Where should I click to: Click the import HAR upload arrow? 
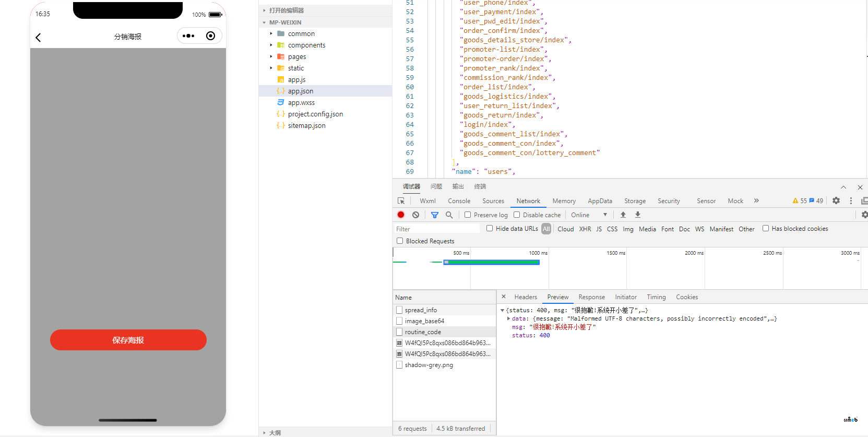[x=623, y=215]
